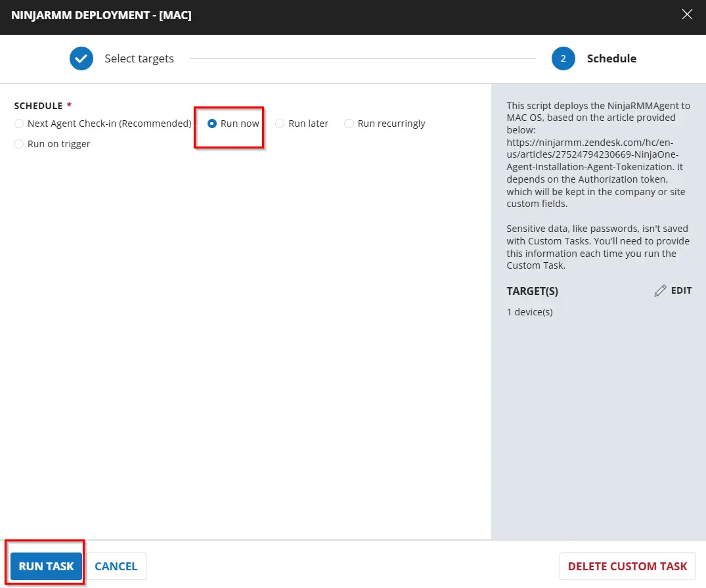Click the '1 device(s)' target count
The height and width of the screenshot is (588, 706).
click(x=529, y=312)
